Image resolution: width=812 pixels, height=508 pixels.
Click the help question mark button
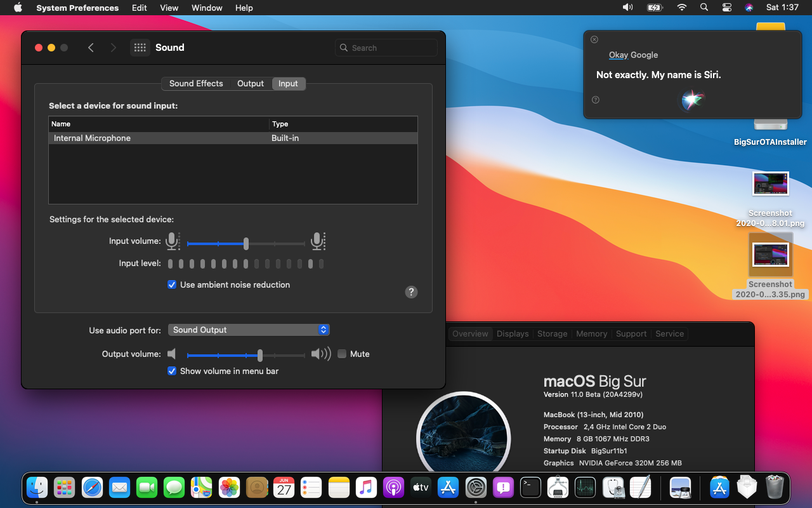coord(411,292)
